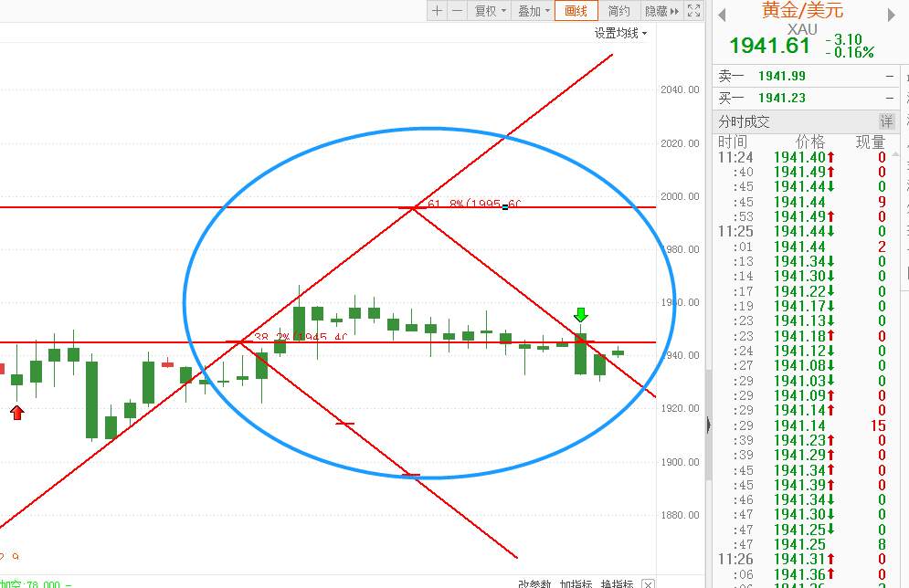This screenshot has width=909, height=588.
Task: Select the 黄金/美元 instrument title
Action: pos(802,10)
